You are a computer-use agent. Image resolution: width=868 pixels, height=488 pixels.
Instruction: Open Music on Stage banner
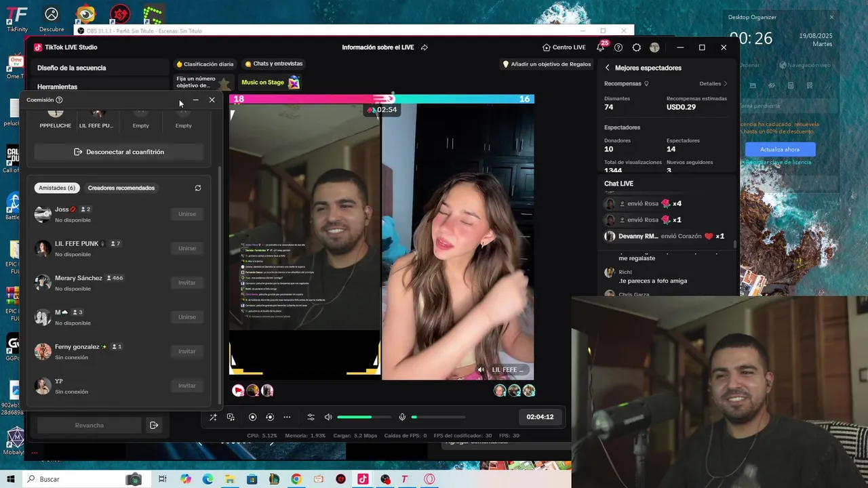[x=270, y=83]
